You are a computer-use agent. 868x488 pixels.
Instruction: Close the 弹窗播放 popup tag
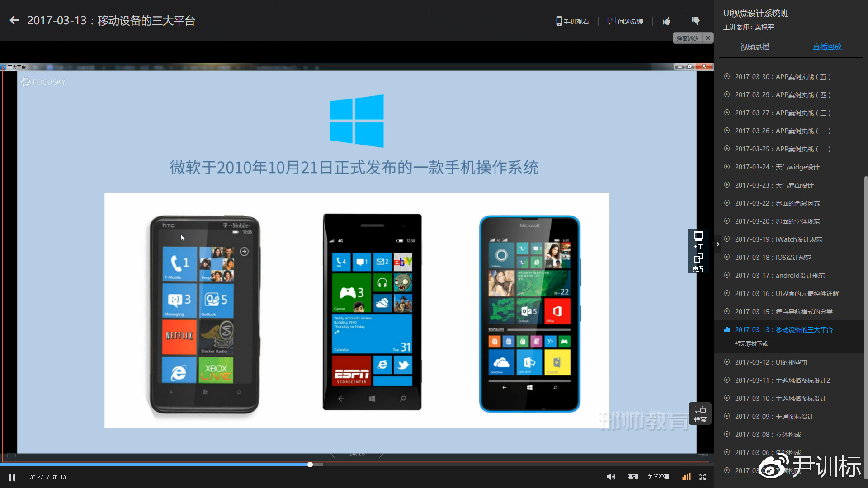coord(708,38)
